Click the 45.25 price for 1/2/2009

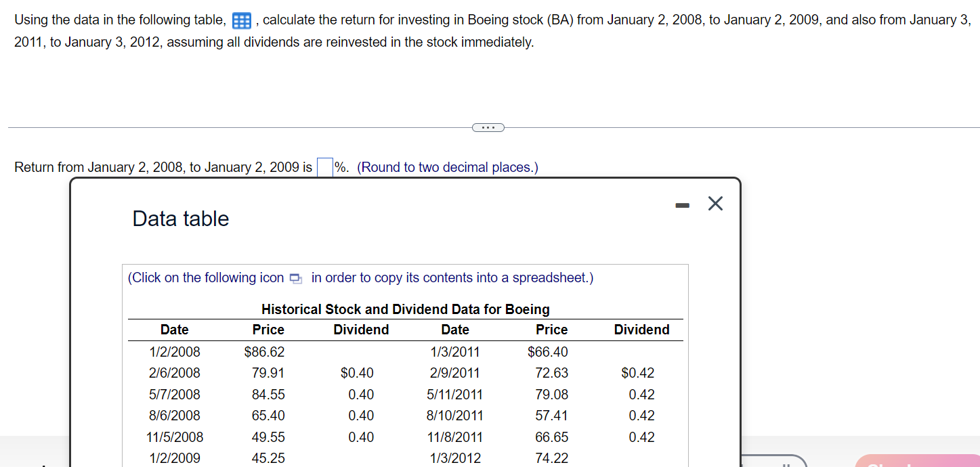pyautogui.click(x=268, y=458)
